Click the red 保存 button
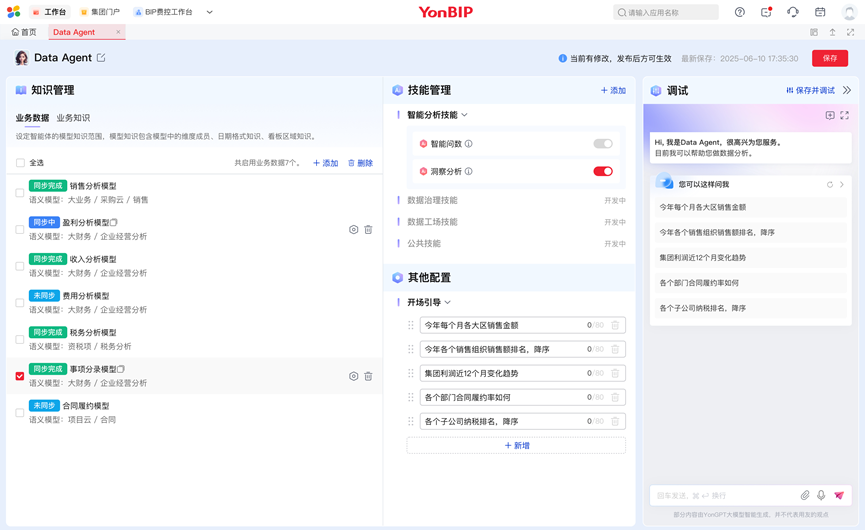865x530 pixels. [x=829, y=58]
